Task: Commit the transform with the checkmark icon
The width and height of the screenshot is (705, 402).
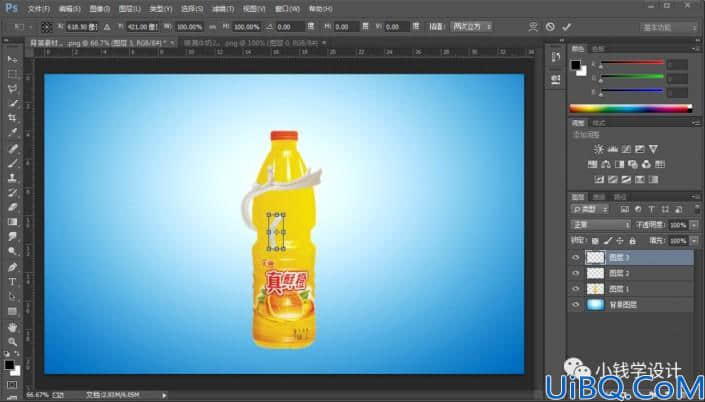Action: tap(567, 27)
